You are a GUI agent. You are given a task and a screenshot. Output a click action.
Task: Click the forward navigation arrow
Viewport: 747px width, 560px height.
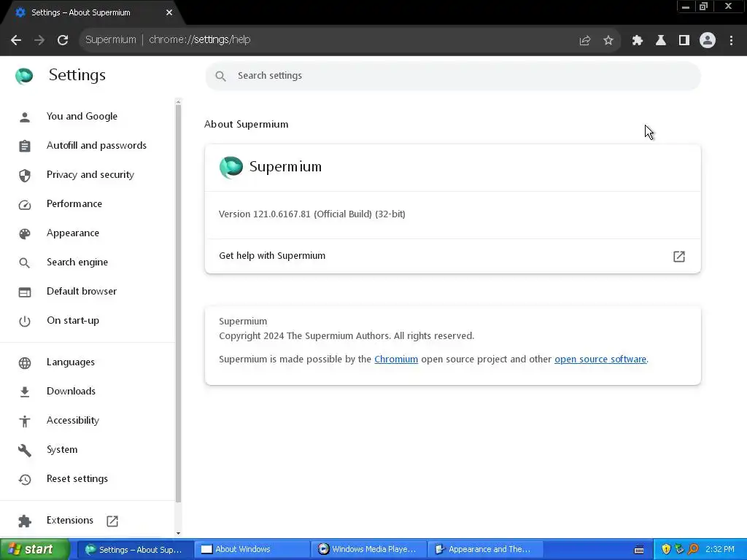pyautogui.click(x=39, y=40)
